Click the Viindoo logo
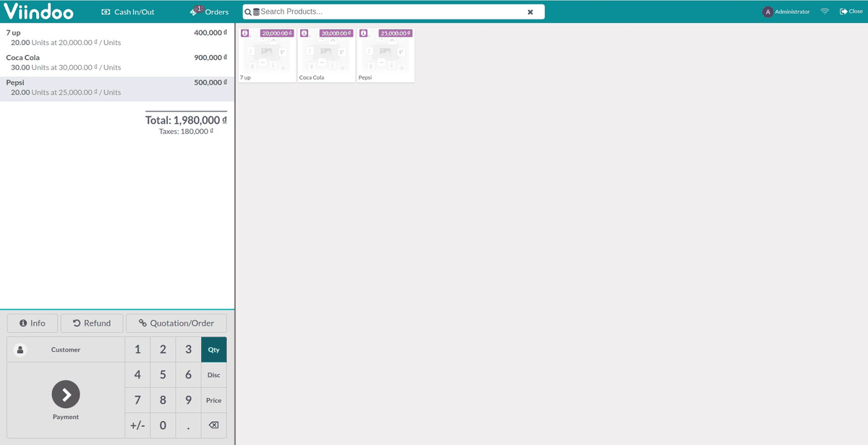The height and width of the screenshot is (445, 868). click(37, 12)
